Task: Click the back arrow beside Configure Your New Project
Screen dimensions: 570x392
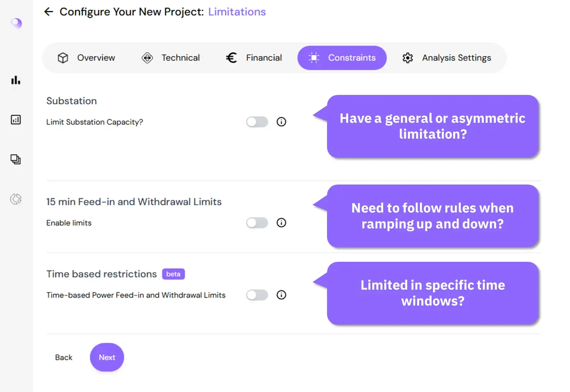Action: [x=48, y=12]
